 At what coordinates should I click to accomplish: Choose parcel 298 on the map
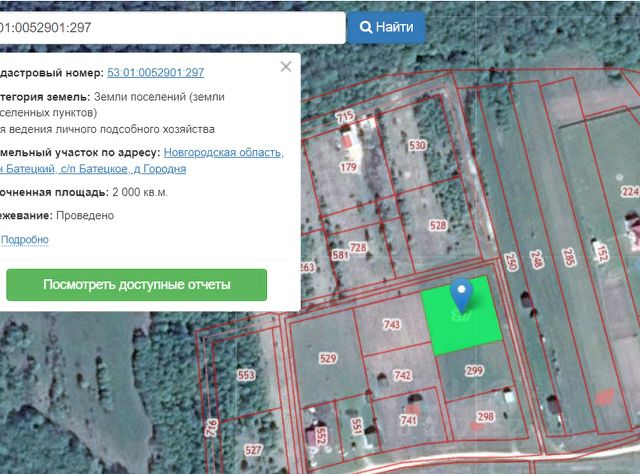pos(485,416)
